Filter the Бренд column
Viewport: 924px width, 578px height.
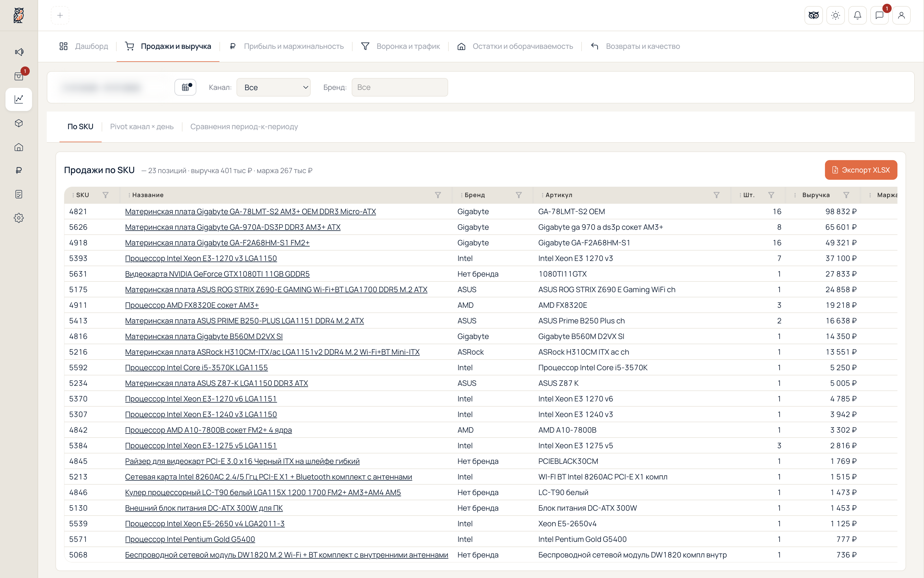(519, 195)
